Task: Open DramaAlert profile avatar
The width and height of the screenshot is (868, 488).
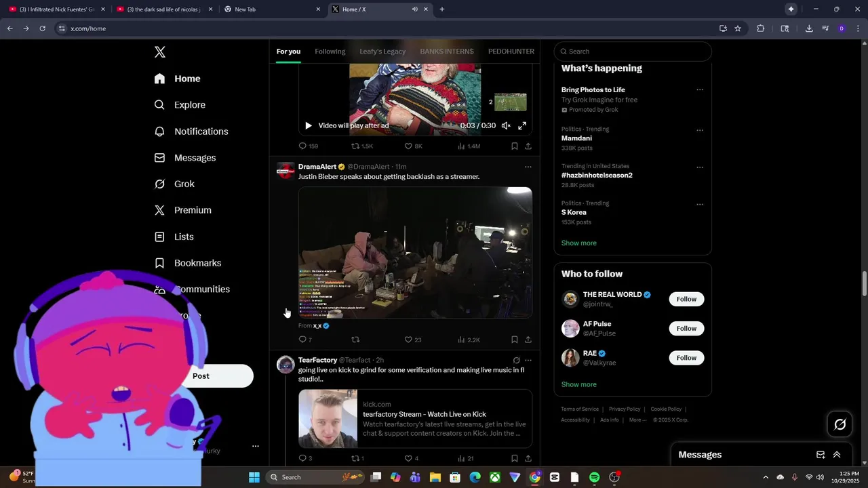Action: point(285,171)
